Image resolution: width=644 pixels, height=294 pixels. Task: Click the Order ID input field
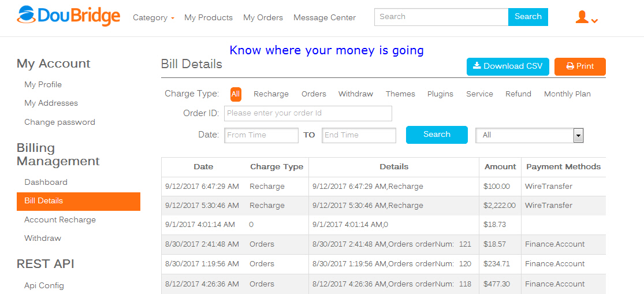(308, 113)
